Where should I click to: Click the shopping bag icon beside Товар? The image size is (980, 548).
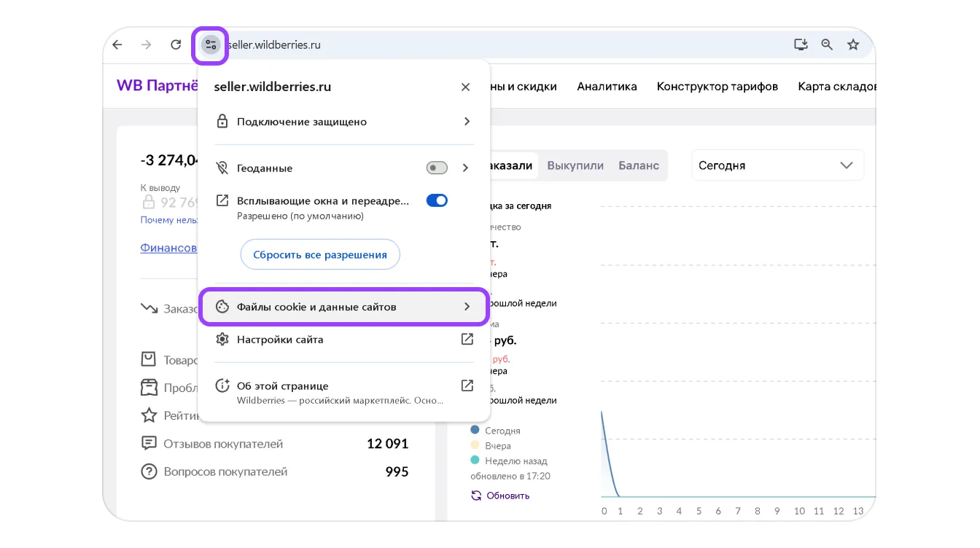(149, 360)
